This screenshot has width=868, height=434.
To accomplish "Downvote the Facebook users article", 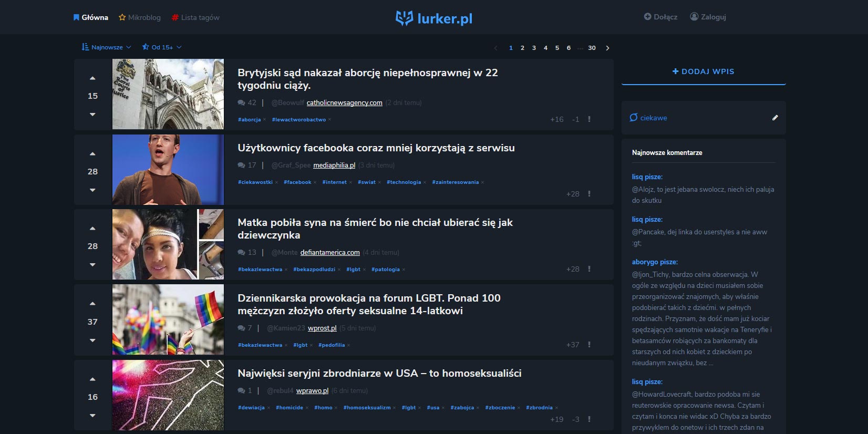I will [x=92, y=190].
